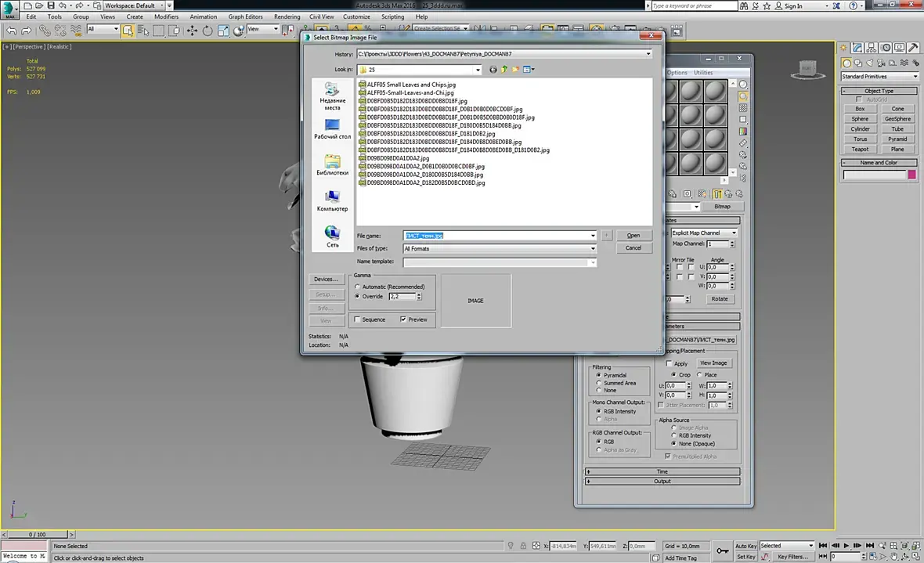Click the Play Animation button
924x563 pixels.
click(846, 546)
